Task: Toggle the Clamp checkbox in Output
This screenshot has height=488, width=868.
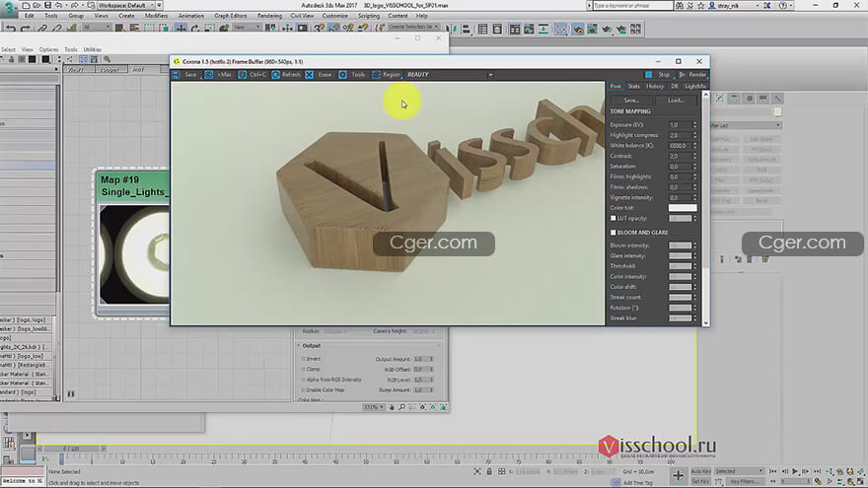Action: 304,369
